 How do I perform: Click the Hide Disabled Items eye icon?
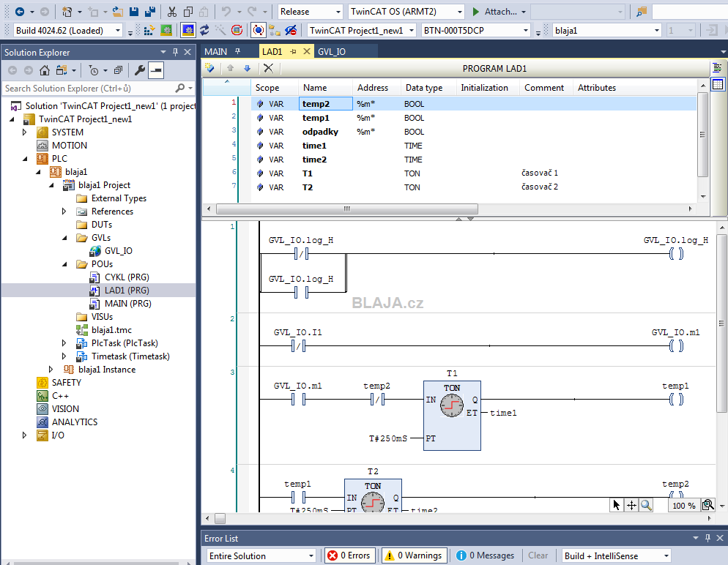click(x=291, y=31)
